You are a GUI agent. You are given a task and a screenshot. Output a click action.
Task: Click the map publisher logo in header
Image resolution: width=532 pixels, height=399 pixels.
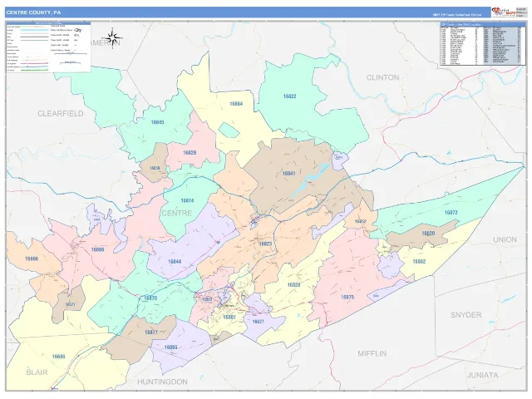tap(504, 12)
